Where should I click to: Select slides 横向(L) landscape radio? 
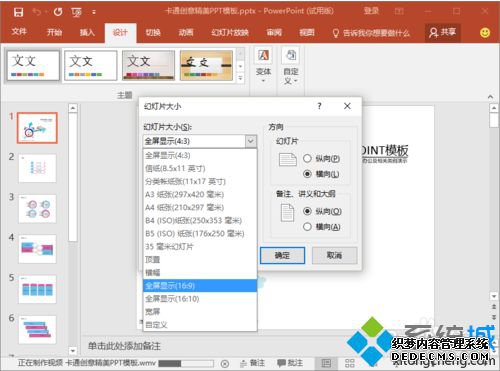(x=307, y=174)
